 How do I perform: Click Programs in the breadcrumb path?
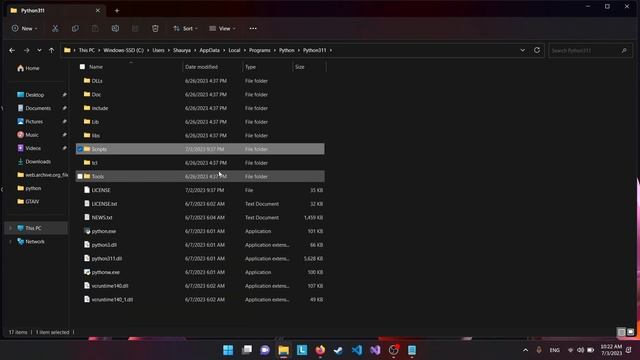coord(260,50)
